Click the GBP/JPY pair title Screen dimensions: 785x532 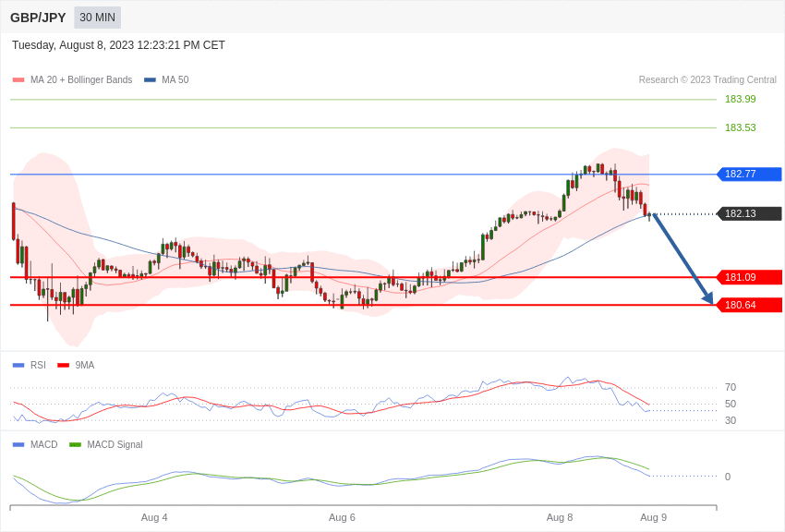[38, 18]
